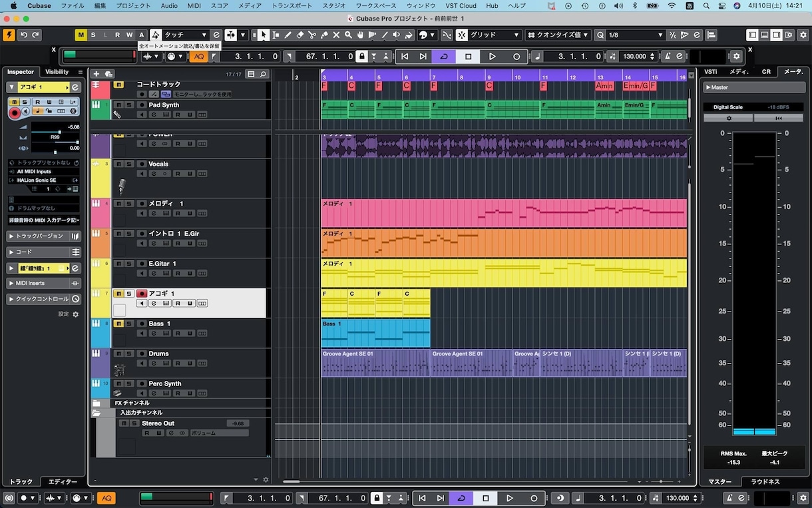This screenshot has height=508, width=812.
Task: Go to previous marker in top transport
Action: [405, 57]
